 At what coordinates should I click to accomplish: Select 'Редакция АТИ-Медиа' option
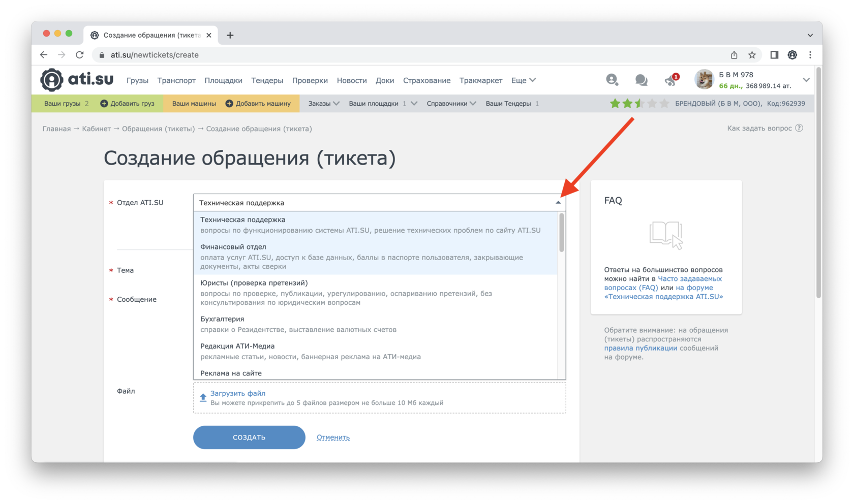tap(375, 351)
